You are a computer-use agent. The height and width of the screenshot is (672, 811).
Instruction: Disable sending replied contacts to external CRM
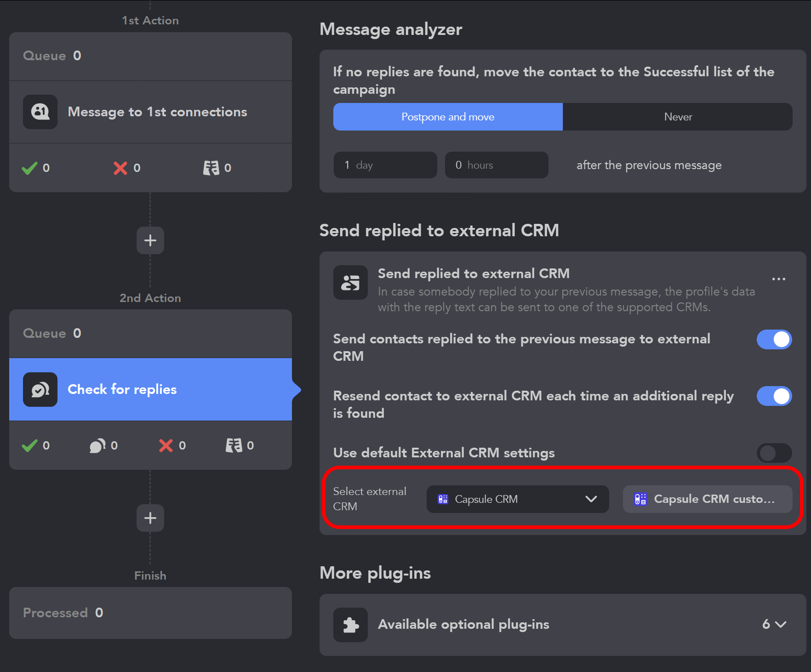pyautogui.click(x=774, y=340)
